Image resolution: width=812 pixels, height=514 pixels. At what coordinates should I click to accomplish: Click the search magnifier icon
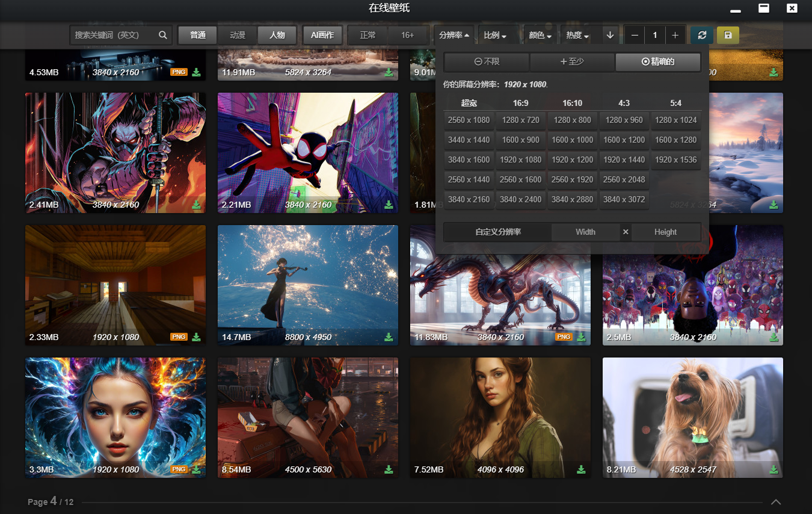point(162,36)
